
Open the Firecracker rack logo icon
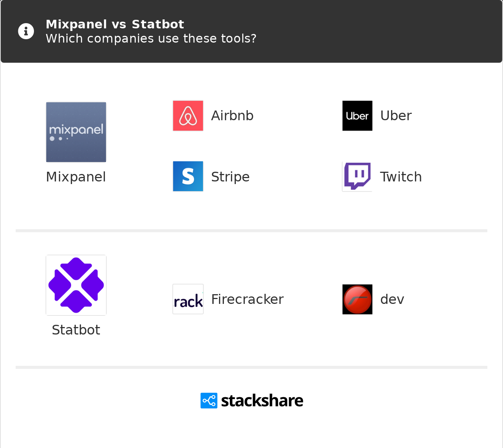(x=188, y=299)
